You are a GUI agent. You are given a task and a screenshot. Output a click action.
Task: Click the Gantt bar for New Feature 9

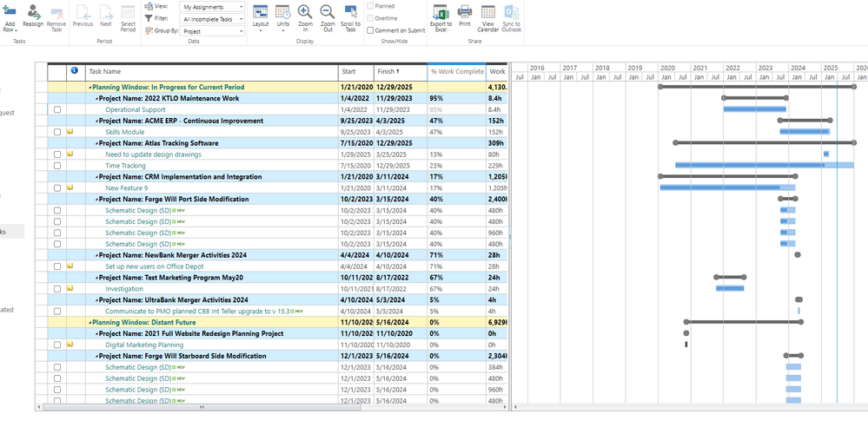(726, 187)
